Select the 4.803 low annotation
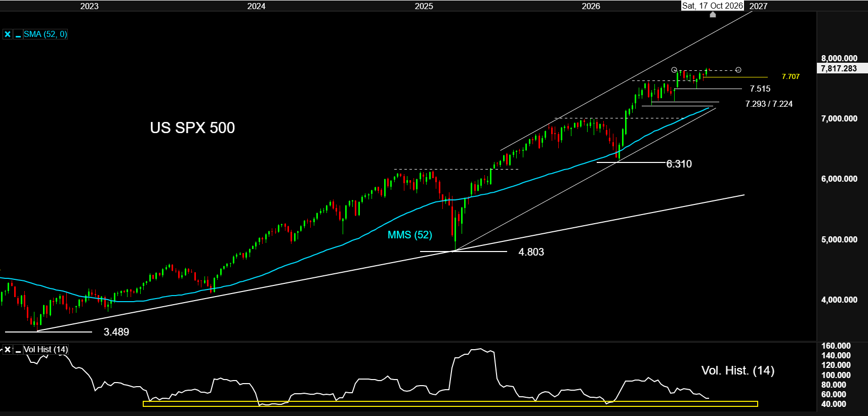This screenshot has height=416, width=868. [x=531, y=252]
